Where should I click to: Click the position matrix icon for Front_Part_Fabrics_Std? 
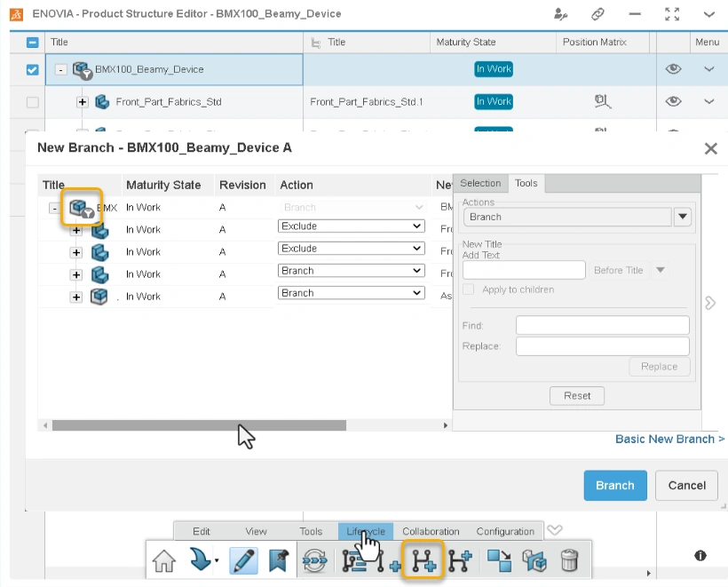603,101
